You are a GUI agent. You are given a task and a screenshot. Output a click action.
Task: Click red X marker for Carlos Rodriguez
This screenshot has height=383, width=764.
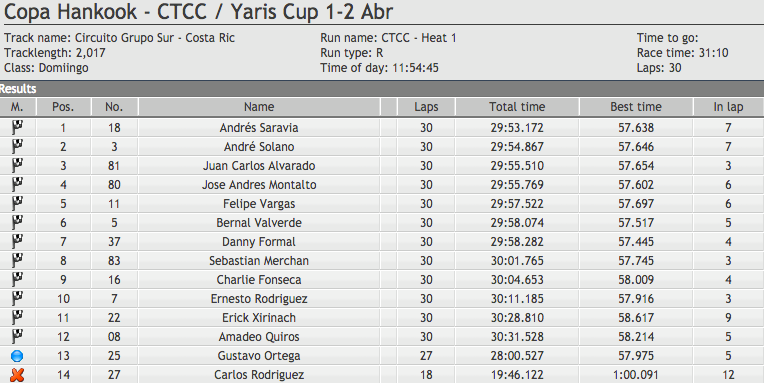[x=17, y=375]
